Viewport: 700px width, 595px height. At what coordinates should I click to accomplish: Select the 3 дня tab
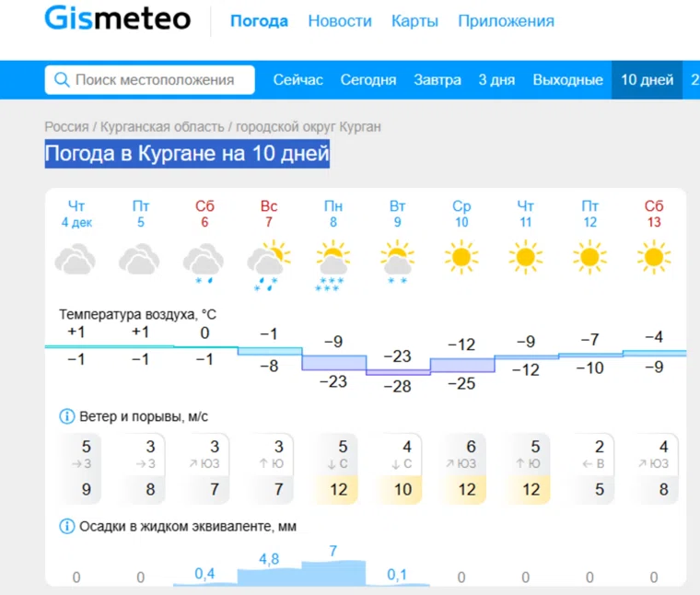point(496,80)
